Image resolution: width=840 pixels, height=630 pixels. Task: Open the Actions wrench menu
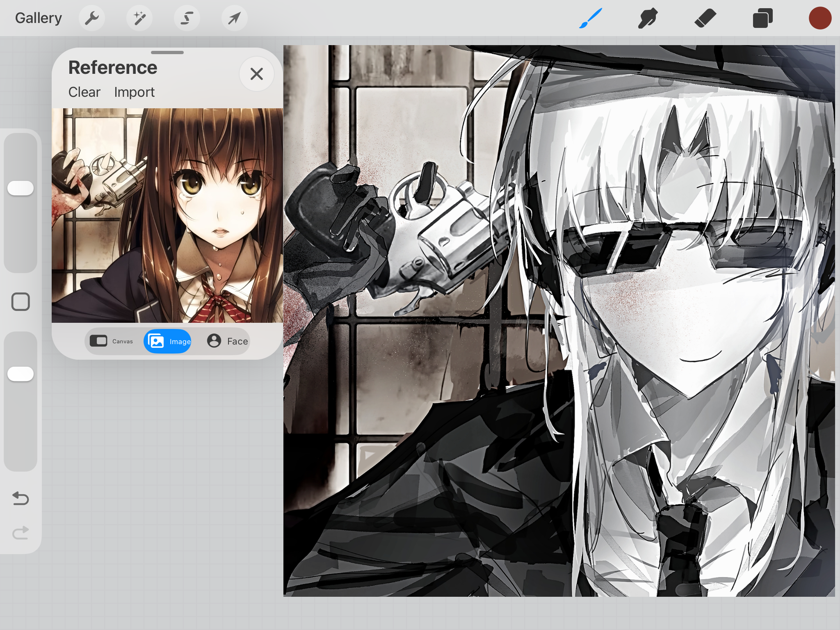pyautogui.click(x=92, y=18)
